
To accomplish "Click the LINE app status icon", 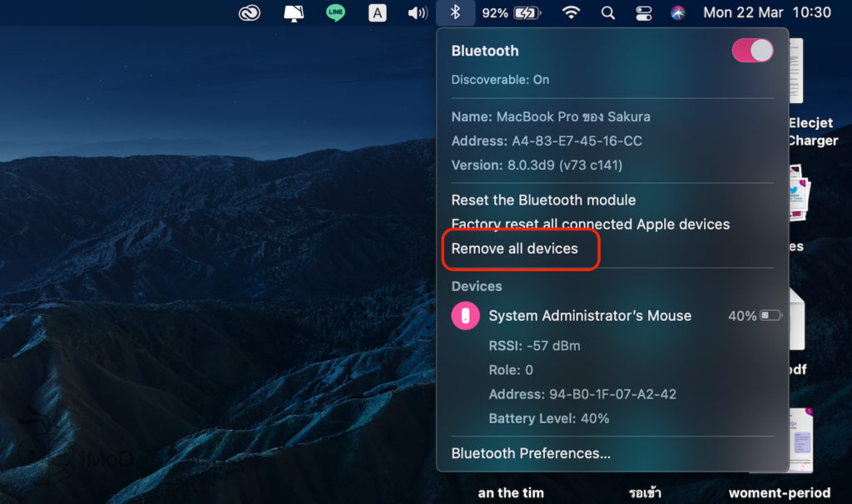I will [x=335, y=12].
